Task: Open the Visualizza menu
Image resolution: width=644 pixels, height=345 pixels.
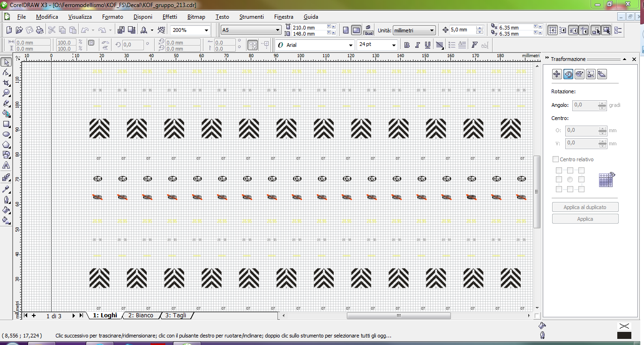Action: coord(80,17)
